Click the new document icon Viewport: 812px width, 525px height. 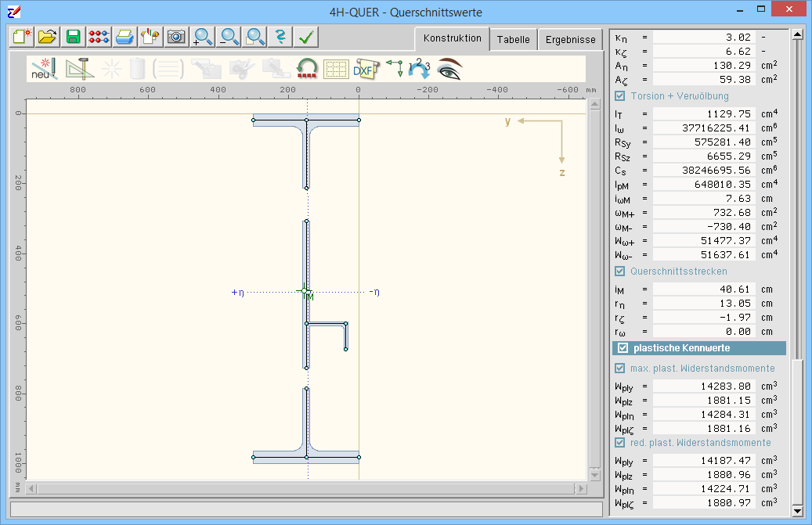click(x=22, y=37)
